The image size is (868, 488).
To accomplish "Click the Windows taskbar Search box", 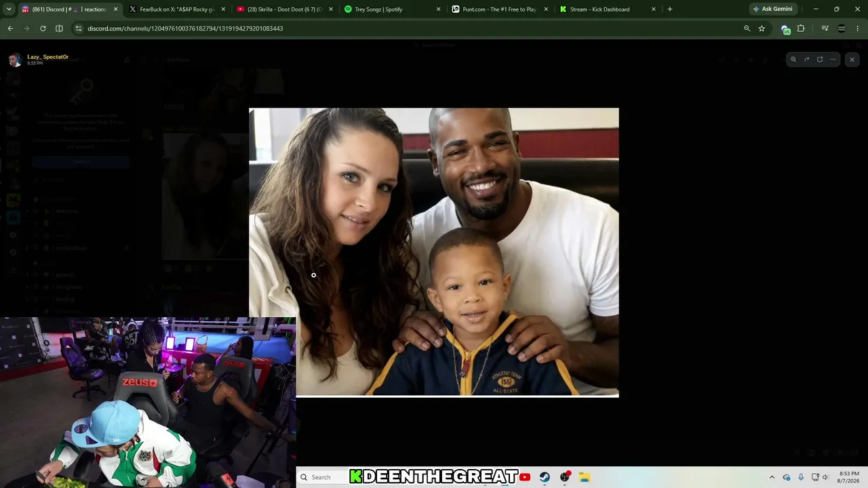I will tap(322, 477).
